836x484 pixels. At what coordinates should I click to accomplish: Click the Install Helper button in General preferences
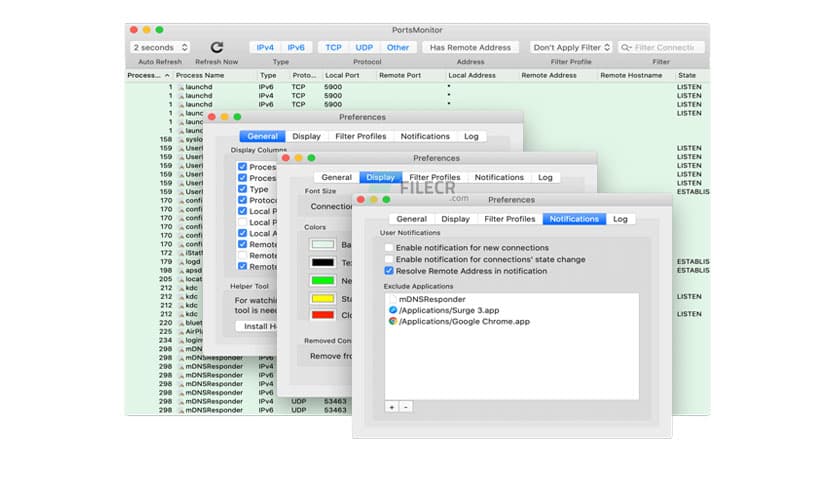point(256,326)
